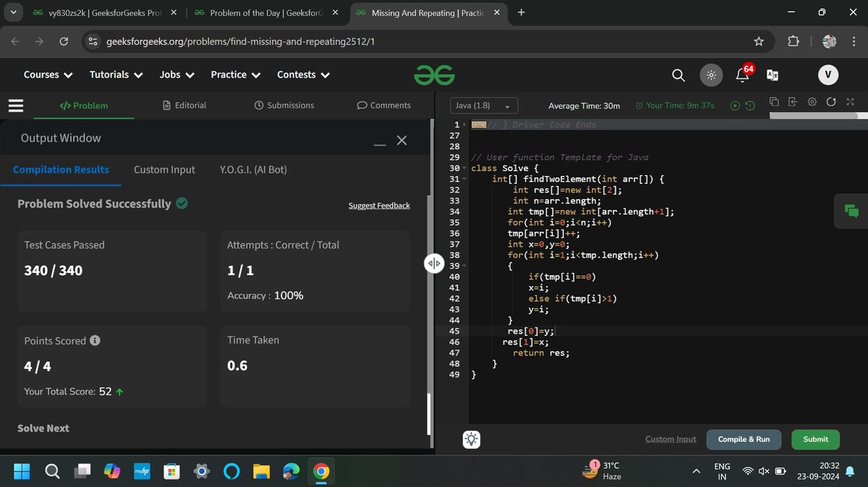Screen dimensions: 868x487
Task: Click the site info icon in address bar
Action: [x=93, y=41]
